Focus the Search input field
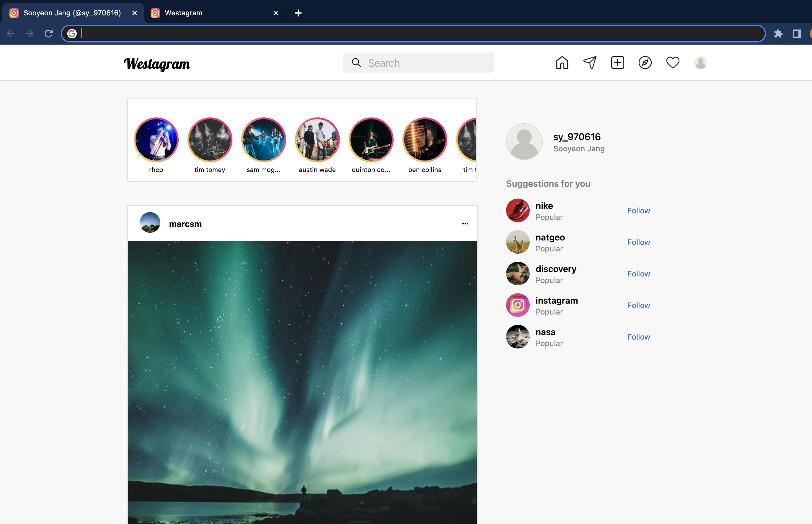812x524 pixels. pos(418,63)
